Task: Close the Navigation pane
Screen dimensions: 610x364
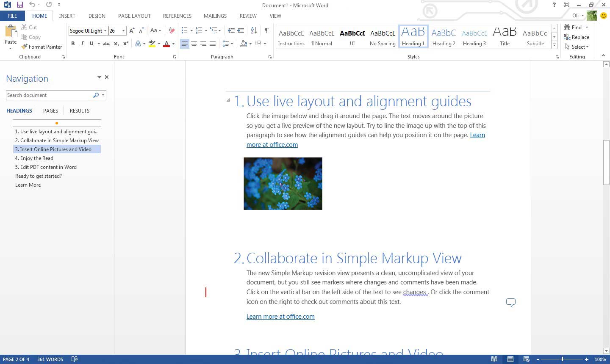Action: coord(107,77)
